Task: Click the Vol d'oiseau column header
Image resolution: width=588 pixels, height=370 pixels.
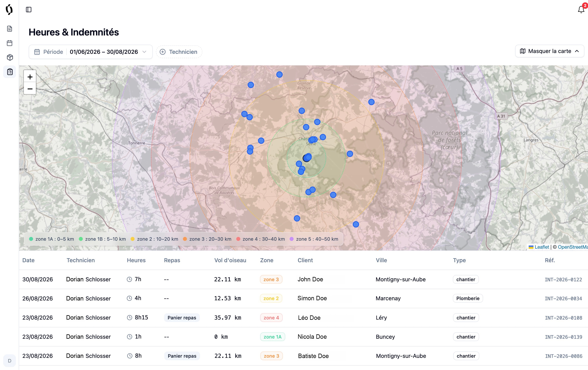Action: (230, 260)
